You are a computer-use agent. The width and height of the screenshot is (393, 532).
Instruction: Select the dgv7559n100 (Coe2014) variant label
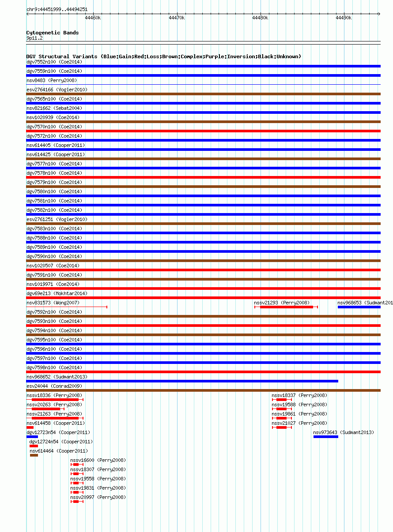54,71
